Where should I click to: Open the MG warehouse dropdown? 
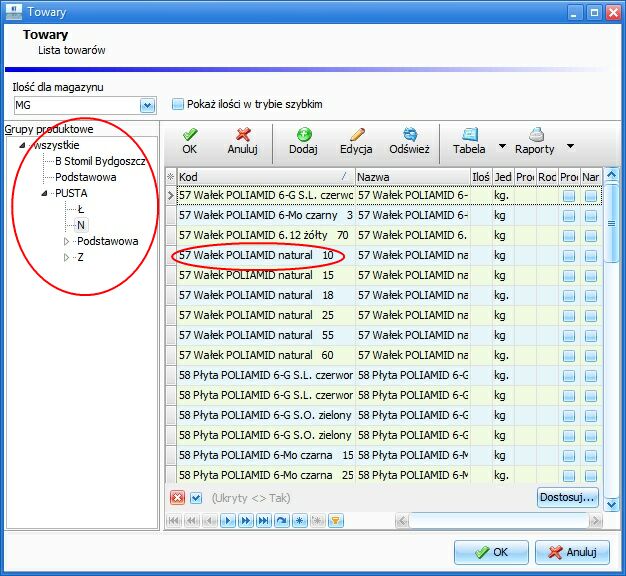[147, 105]
